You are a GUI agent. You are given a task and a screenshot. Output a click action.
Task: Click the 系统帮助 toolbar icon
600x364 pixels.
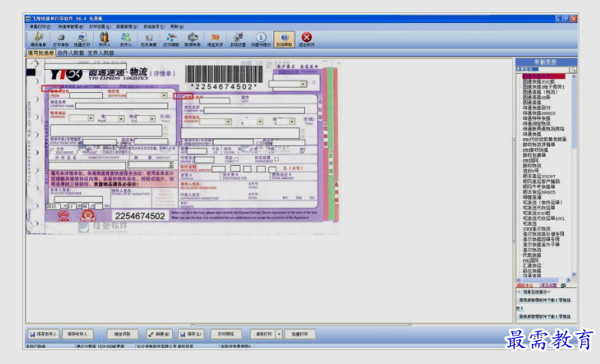click(284, 39)
